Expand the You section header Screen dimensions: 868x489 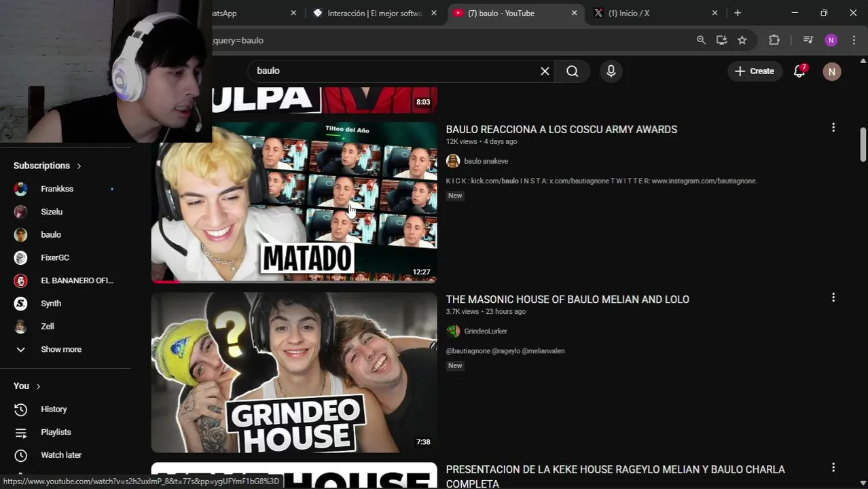point(27,386)
